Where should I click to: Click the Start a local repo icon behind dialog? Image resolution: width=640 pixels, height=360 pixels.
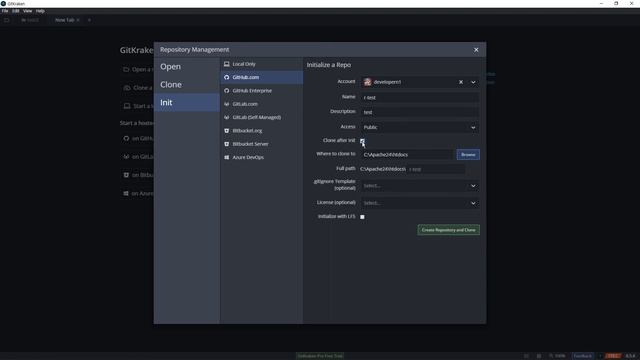click(x=127, y=106)
